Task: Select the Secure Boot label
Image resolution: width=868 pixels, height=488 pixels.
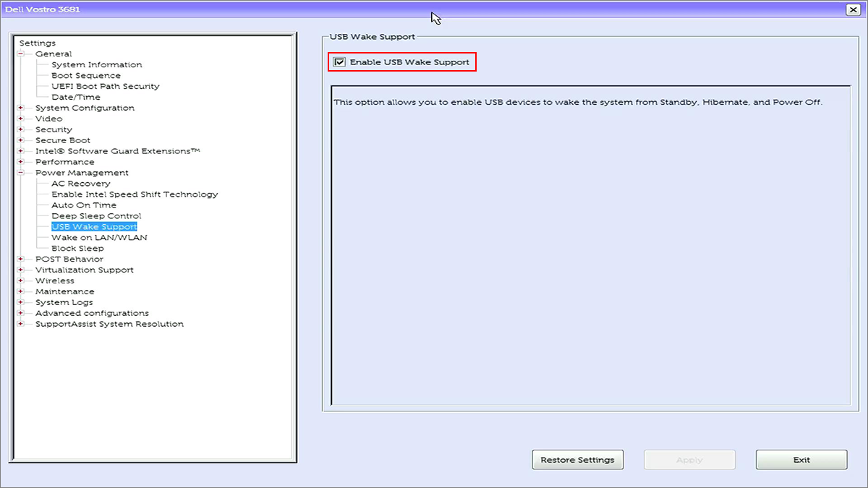Action: coord(63,141)
